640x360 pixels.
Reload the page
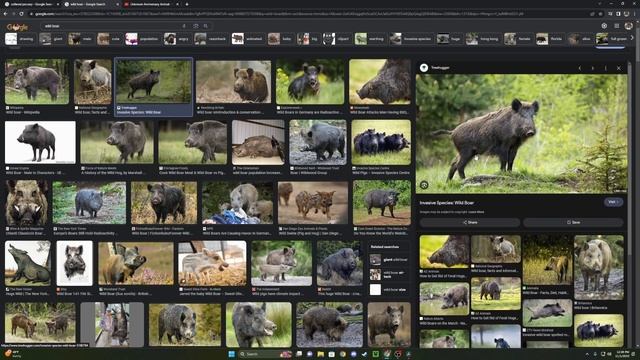click(x=21, y=13)
